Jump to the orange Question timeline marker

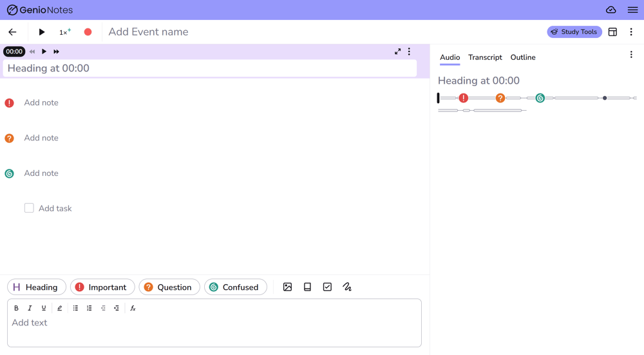point(500,98)
